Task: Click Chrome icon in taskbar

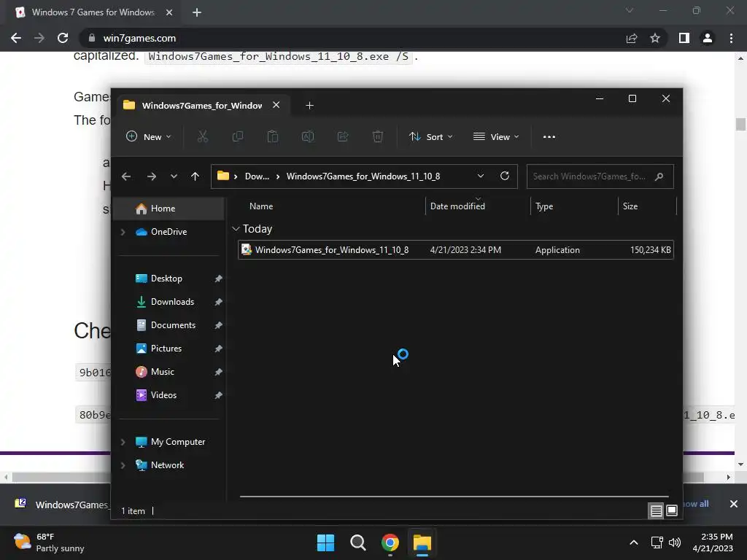Action: click(390, 542)
